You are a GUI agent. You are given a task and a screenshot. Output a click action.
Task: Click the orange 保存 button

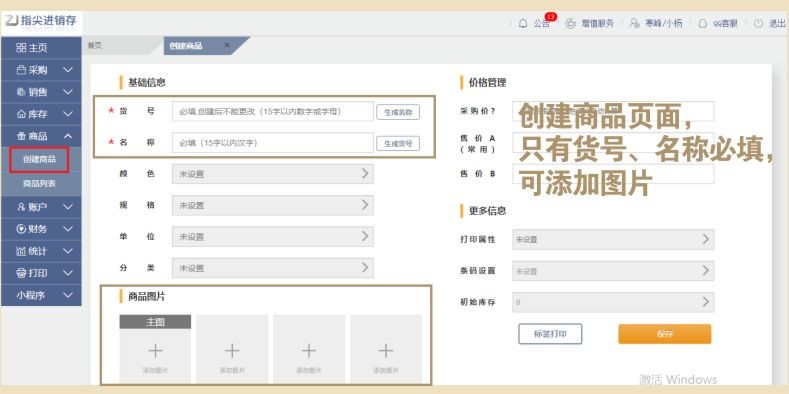pos(665,334)
